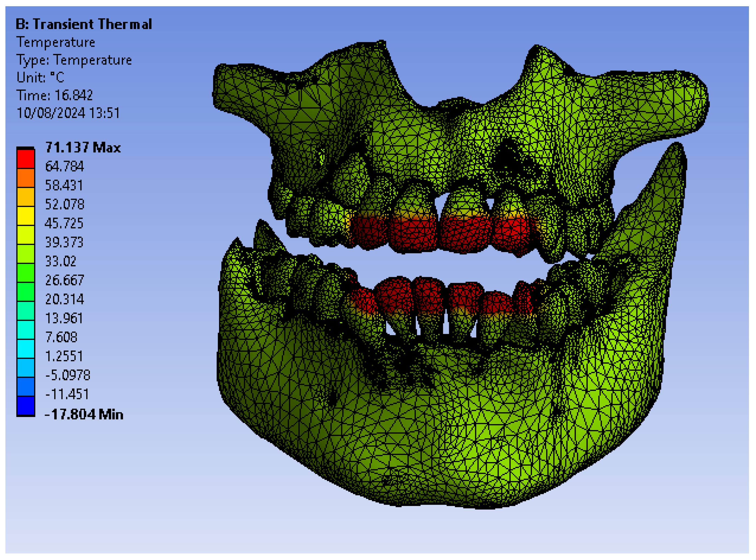Click the bright green legend color band
This screenshot has height=560, width=756.
pos(26,273)
